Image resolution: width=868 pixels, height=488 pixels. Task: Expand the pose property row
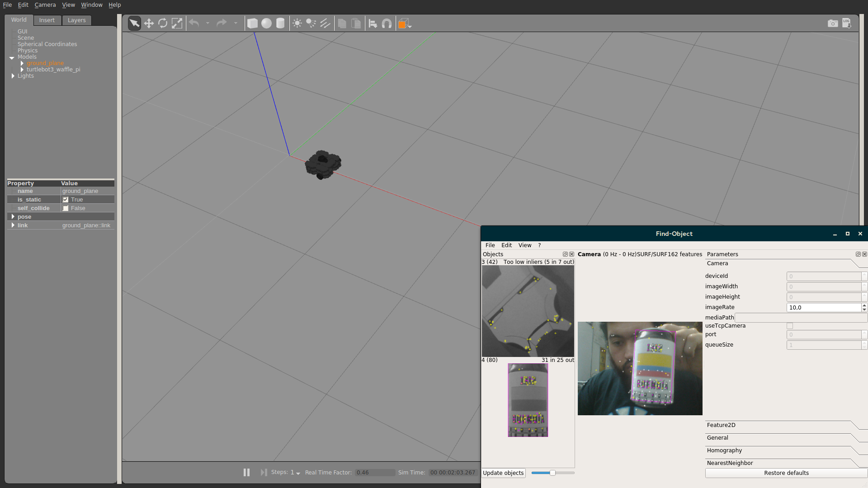[x=13, y=216]
